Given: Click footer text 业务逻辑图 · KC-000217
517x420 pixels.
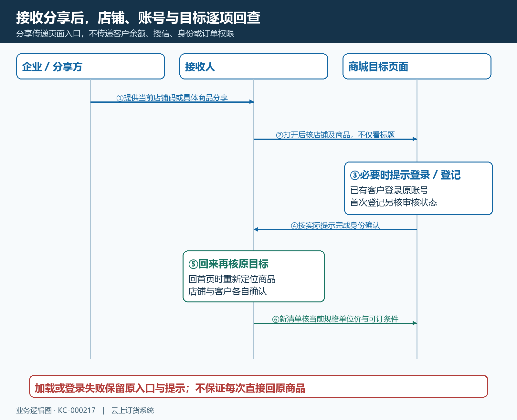Looking at the screenshot, I should click(x=56, y=410).
